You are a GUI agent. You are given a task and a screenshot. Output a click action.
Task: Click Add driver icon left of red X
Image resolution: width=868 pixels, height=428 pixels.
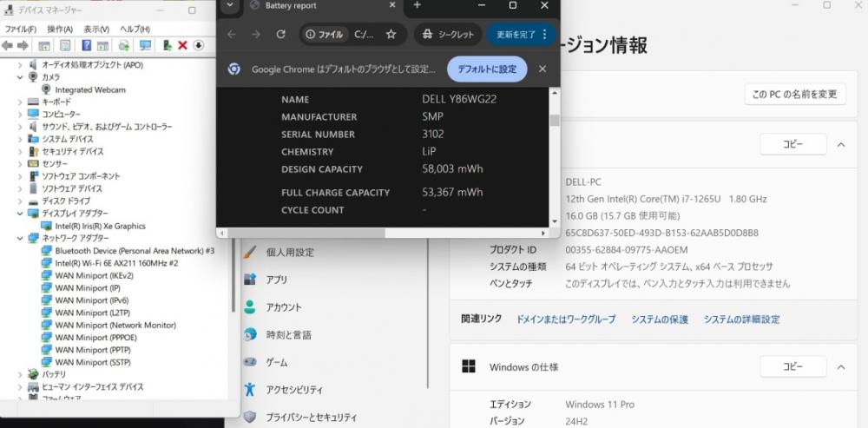pos(167,45)
